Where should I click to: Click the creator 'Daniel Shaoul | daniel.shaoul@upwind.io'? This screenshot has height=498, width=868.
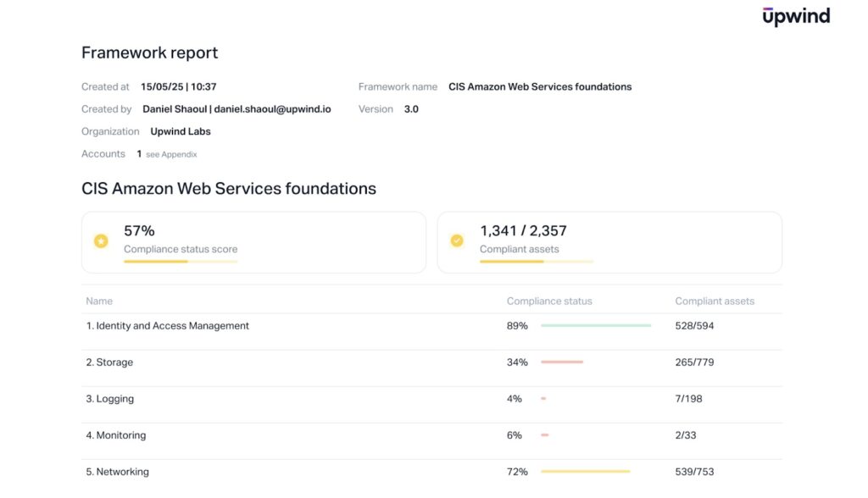(x=236, y=109)
